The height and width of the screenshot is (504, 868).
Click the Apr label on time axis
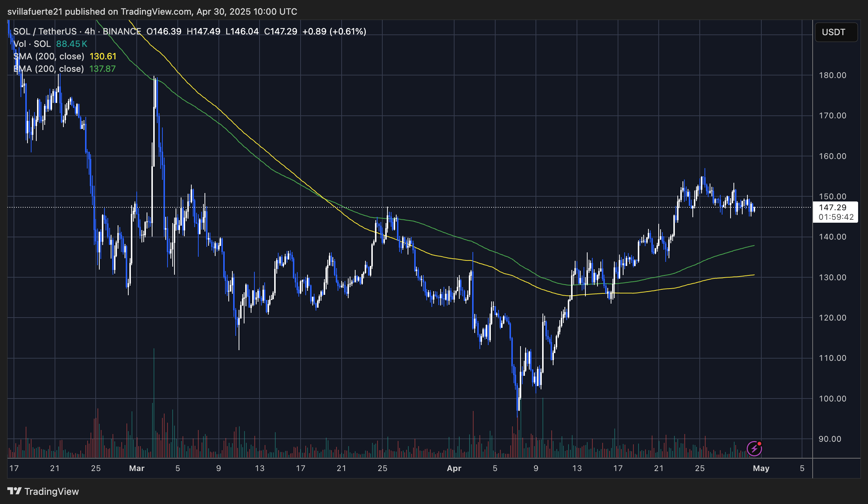click(x=454, y=468)
